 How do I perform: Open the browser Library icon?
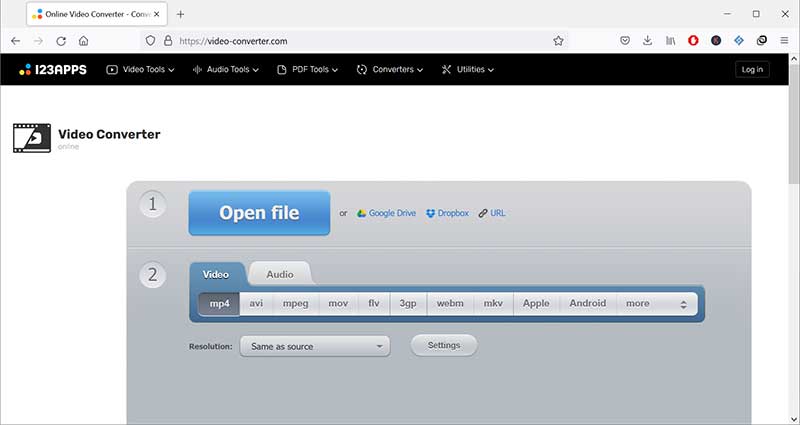[x=670, y=41]
